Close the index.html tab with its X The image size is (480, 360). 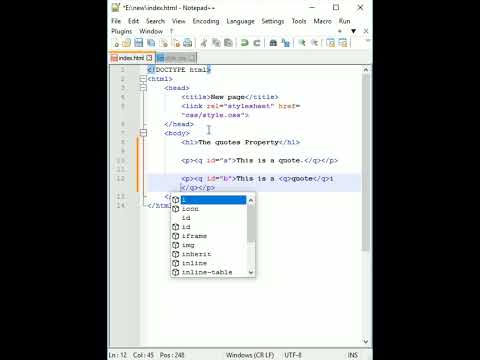click(x=149, y=58)
